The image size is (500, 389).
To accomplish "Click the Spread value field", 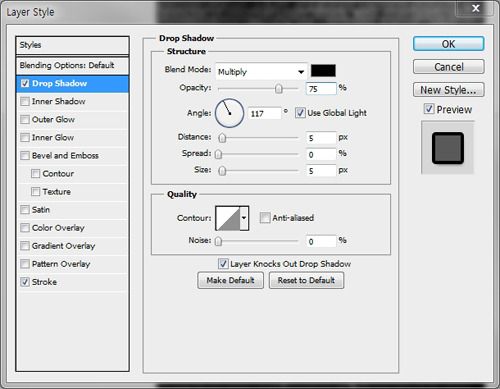I will [321, 154].
